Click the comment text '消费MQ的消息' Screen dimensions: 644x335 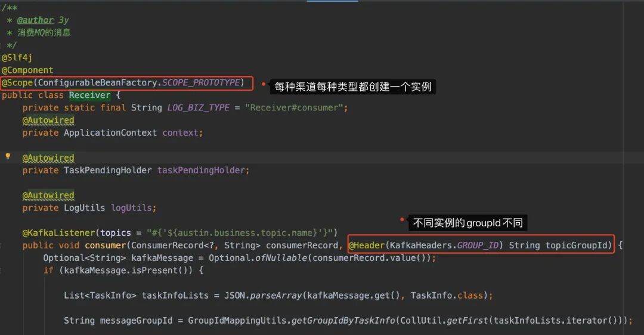click(44, 32)
